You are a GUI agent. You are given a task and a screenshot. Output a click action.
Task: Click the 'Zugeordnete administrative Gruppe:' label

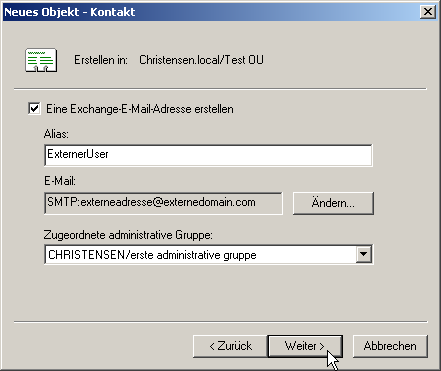pos(128,235)
